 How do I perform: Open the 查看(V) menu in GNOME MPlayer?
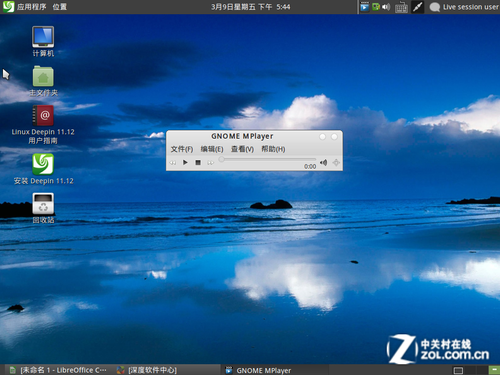click(x=242, y=149)
